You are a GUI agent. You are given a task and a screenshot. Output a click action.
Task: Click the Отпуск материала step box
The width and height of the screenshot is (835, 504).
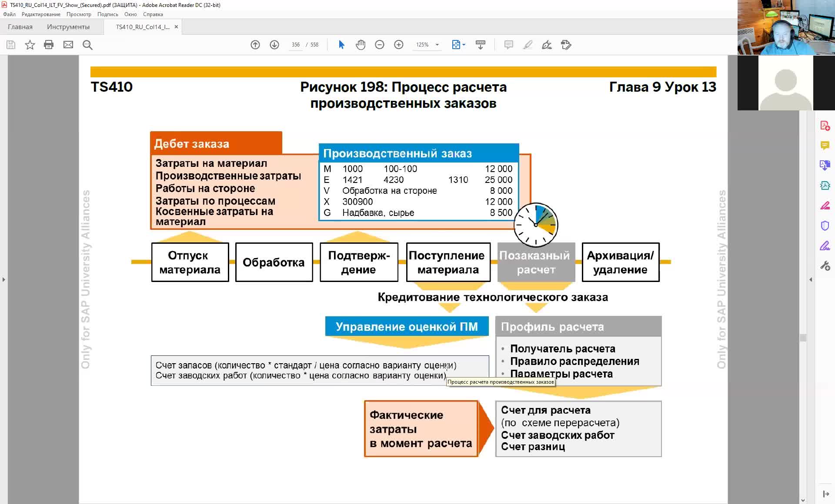pos(190,262)
